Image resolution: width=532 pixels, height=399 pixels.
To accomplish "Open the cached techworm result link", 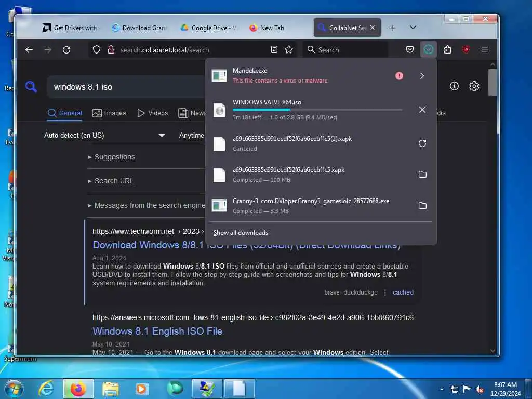I will [x=403, y=292].
